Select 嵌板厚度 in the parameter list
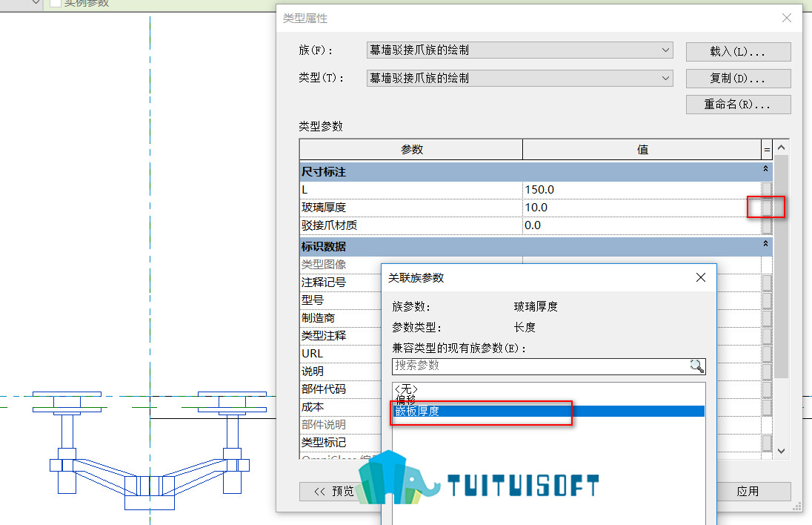812x525 pixels. pos(549,411)
